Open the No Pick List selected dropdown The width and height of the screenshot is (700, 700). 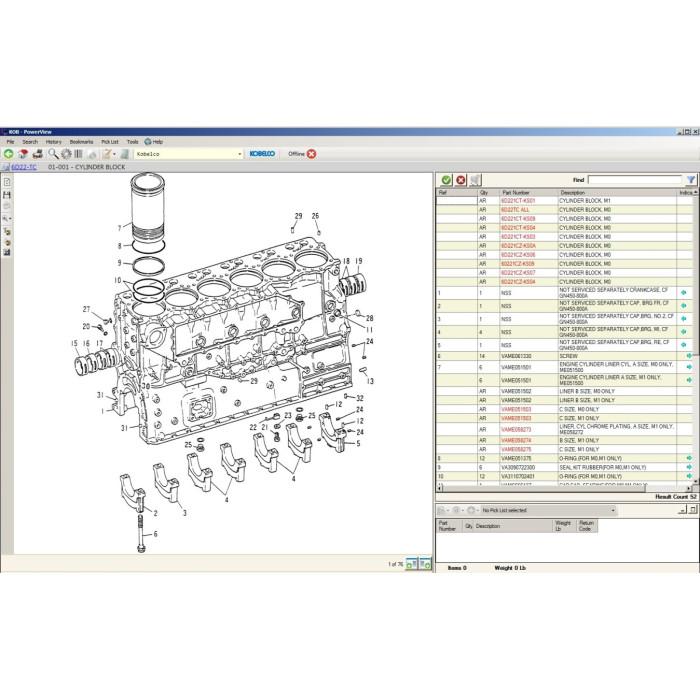click(x=613, y=510)
